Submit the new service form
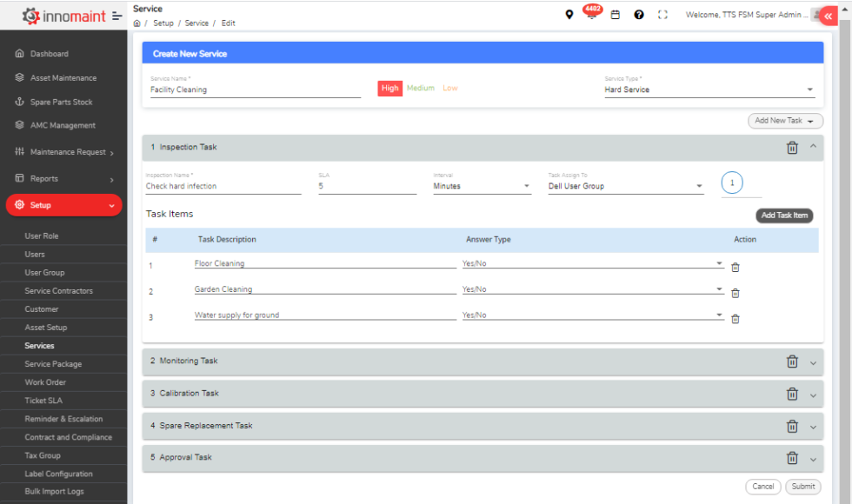Image resolution: width=852 pixels, height=504 pixels. (x=802, y=487)
